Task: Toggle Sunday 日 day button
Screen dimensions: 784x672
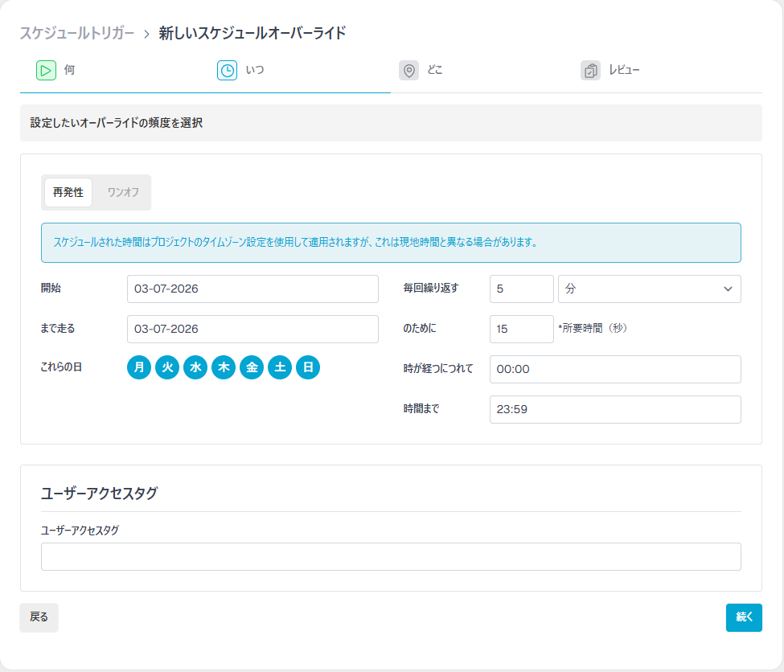Action: tap(308, 367)
